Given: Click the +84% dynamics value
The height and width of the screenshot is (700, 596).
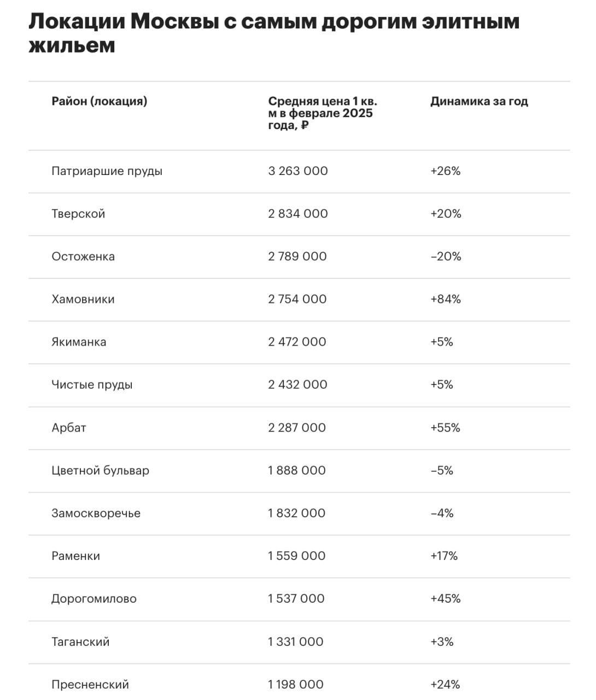Looking at the screenshot, I should 446,299.
